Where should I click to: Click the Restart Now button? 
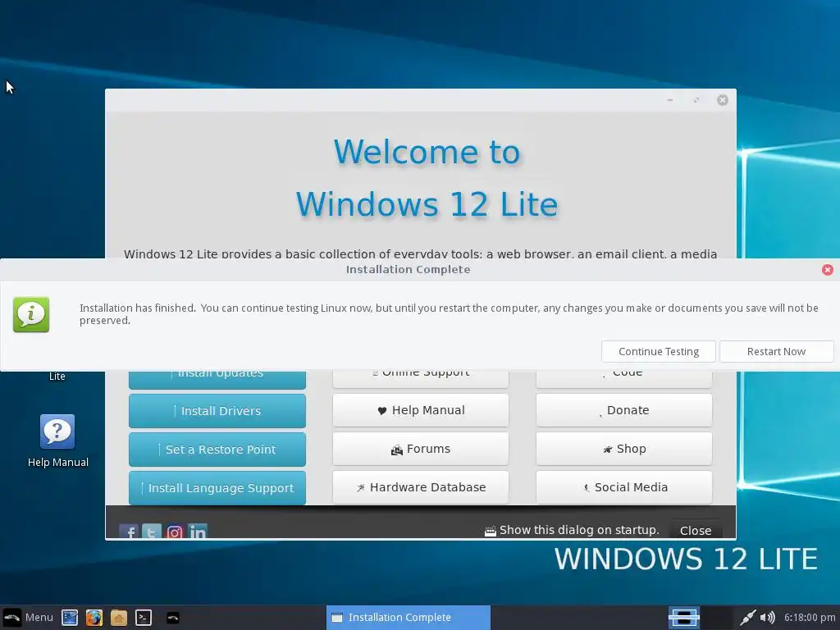tap(776, 351)
